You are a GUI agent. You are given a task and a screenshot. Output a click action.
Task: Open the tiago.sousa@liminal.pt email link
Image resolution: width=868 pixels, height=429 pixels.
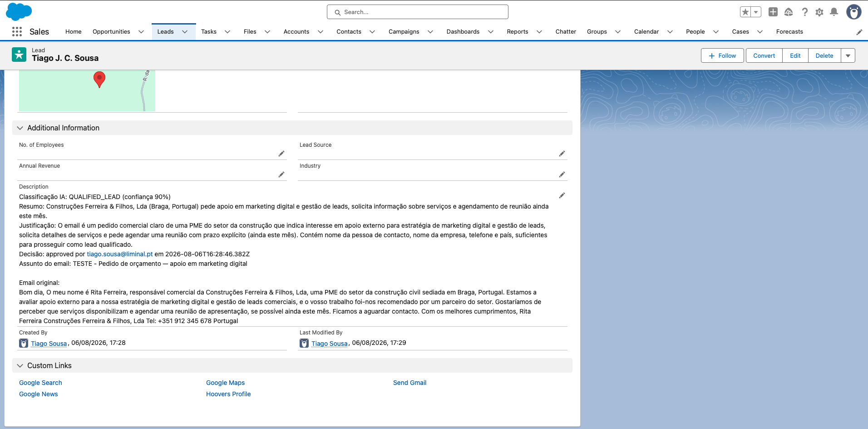coord(120,254)
